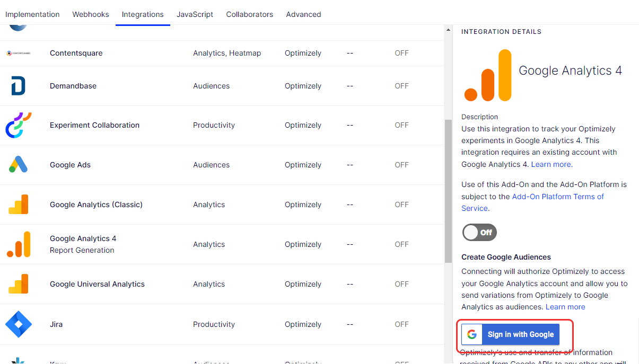Viewport: 639px width, 364px height.
Task: Select the Google Ads integration name
Action: click(70, 165)
